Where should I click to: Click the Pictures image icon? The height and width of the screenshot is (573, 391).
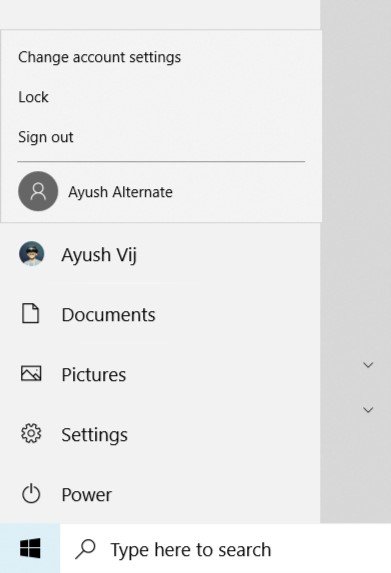[31, 373]
